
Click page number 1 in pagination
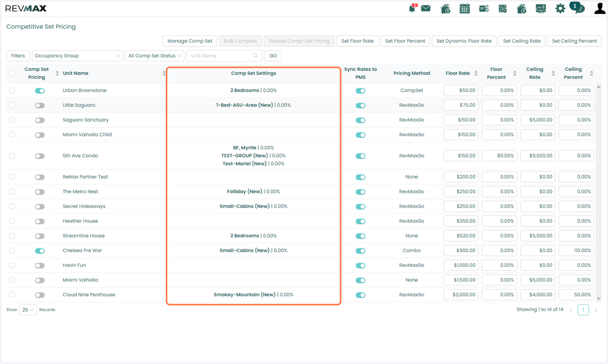pyautogui.click(x=583, y=310)
